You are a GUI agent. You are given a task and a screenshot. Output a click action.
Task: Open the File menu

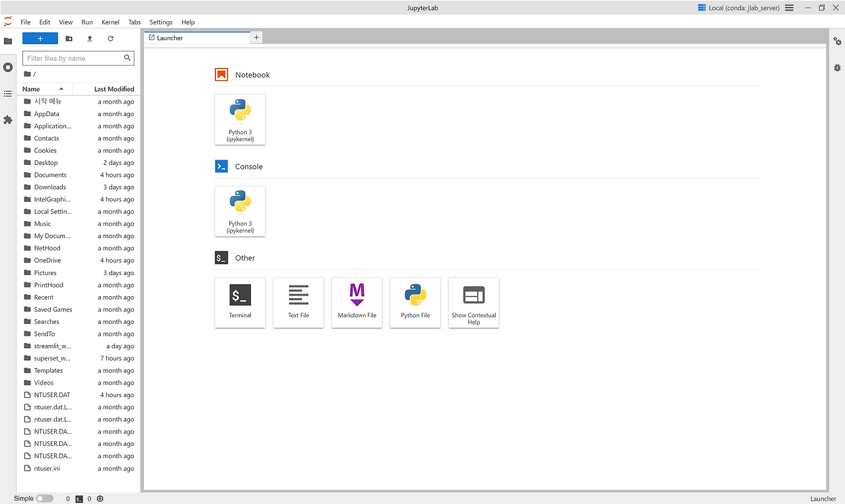[26, 22]
